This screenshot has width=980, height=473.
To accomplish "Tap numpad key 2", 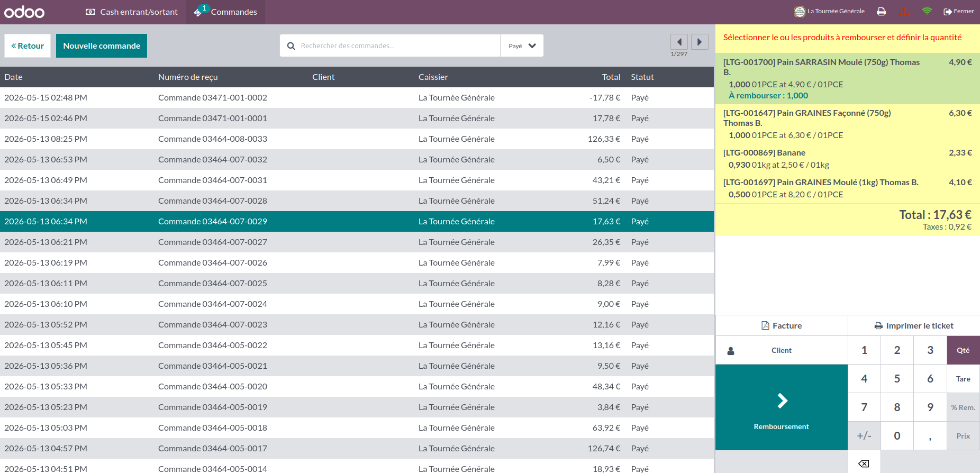I will tap(897, 350).
